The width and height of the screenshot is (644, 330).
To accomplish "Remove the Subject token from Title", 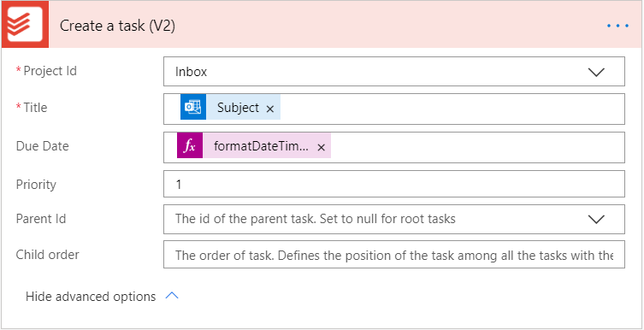I will tap(270, 109).
